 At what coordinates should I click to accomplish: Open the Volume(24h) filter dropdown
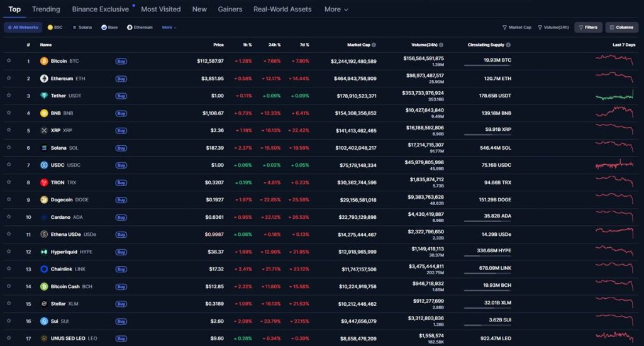pyautogui.click(x=553, y=28)
